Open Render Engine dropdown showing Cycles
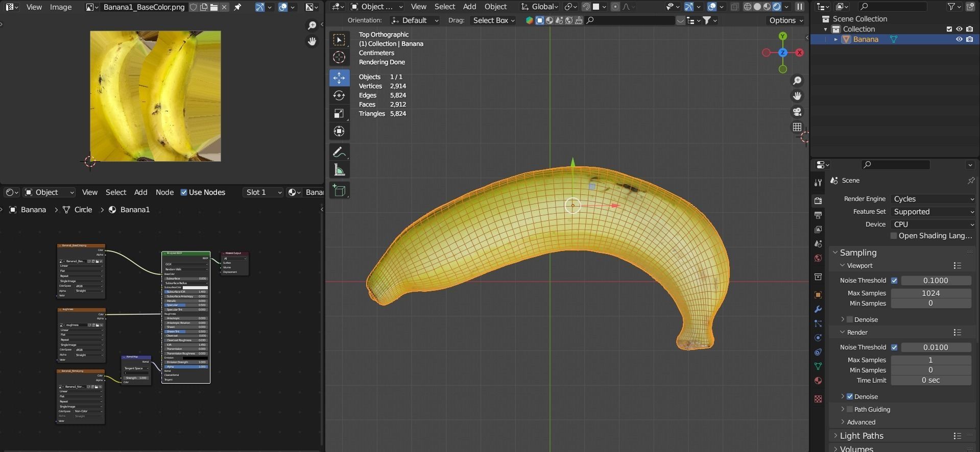Image resolution: width=980 pixels, height=452 pixels. pos(934,199)
